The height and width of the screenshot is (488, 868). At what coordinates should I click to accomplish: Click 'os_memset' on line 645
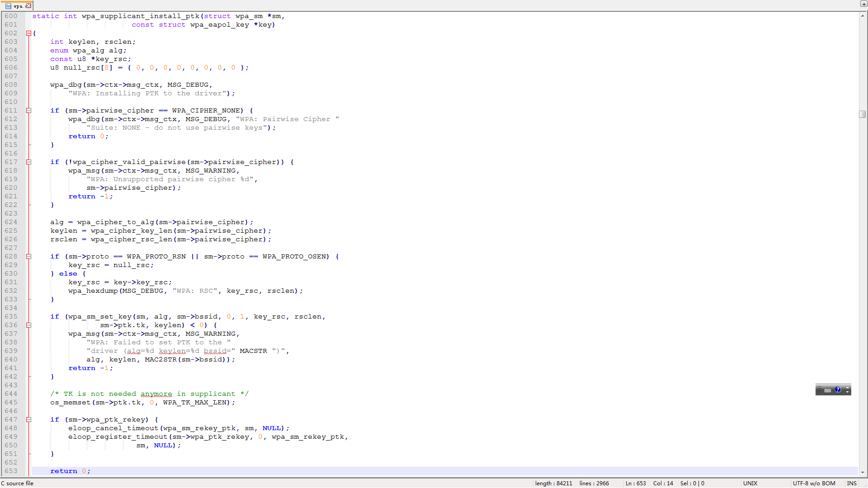[70, 403]
